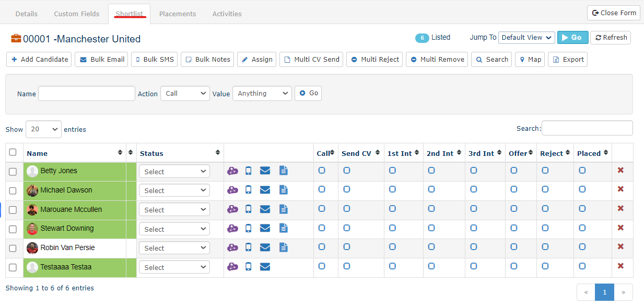Click the envelope icon for Robin Van Persie
Viewport: 644px width, 305px height.
(265, 247)
